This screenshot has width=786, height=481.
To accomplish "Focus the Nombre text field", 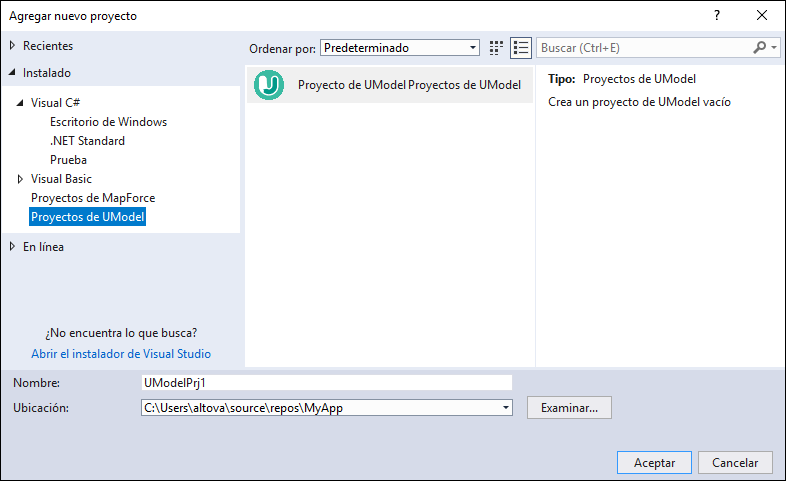I will click(326, 383).
